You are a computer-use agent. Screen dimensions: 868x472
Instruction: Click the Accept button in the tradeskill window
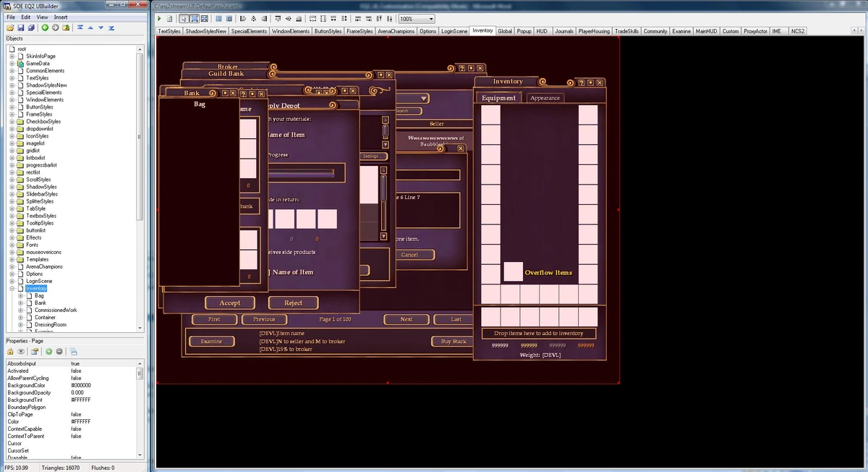click(229, 302)
